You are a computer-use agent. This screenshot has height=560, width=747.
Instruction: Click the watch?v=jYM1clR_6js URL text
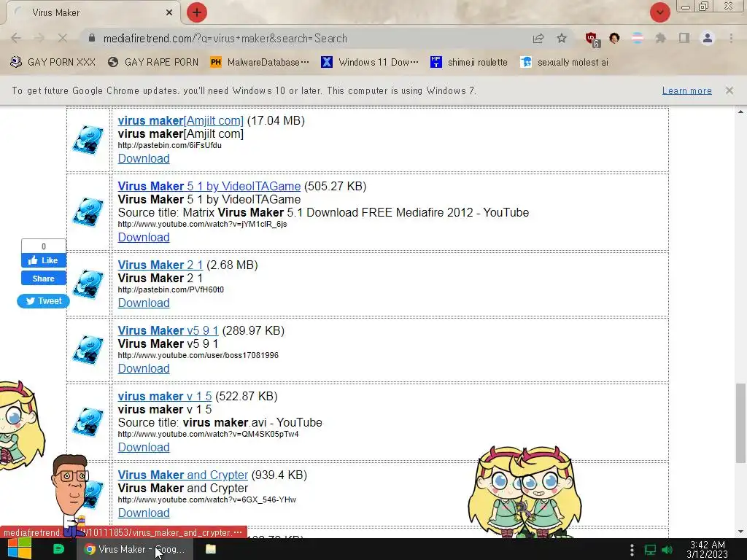203,224
